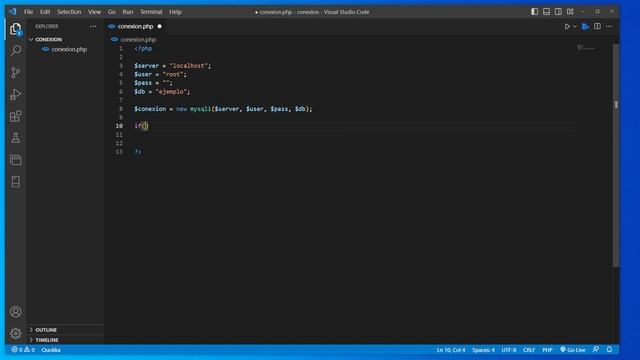Change encoding via UTF-8
Image resolution: width=640 pixels, height=360 pixels.
[x=509, y=350]
